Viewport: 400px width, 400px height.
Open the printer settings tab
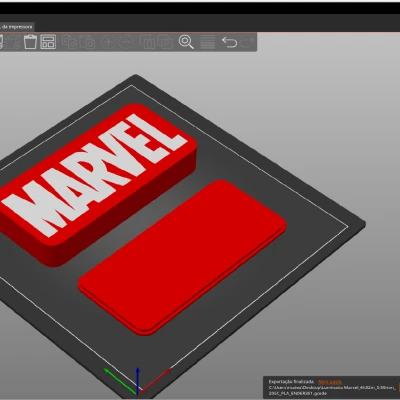point(17,27)
